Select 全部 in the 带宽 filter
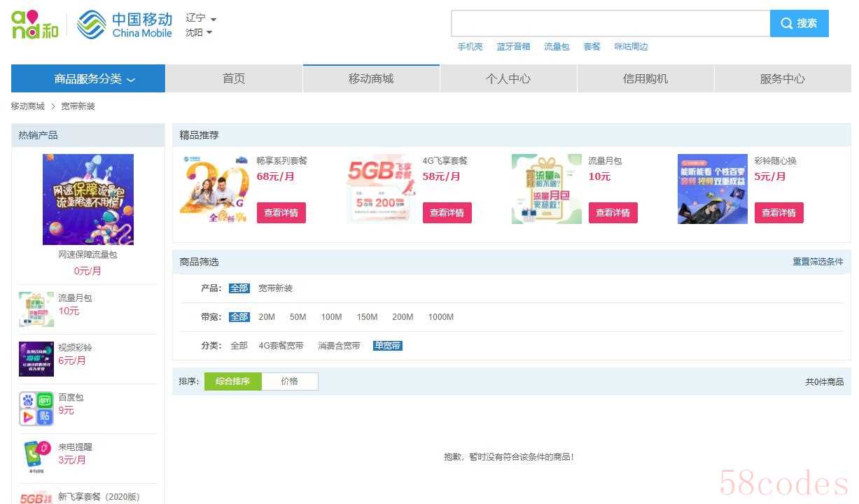 tap(239, 317)
